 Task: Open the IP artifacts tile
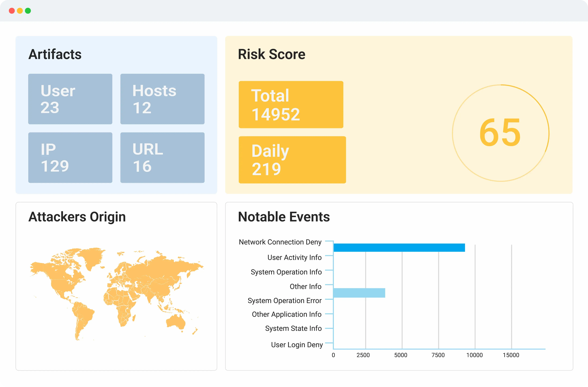tap(70, 158)
